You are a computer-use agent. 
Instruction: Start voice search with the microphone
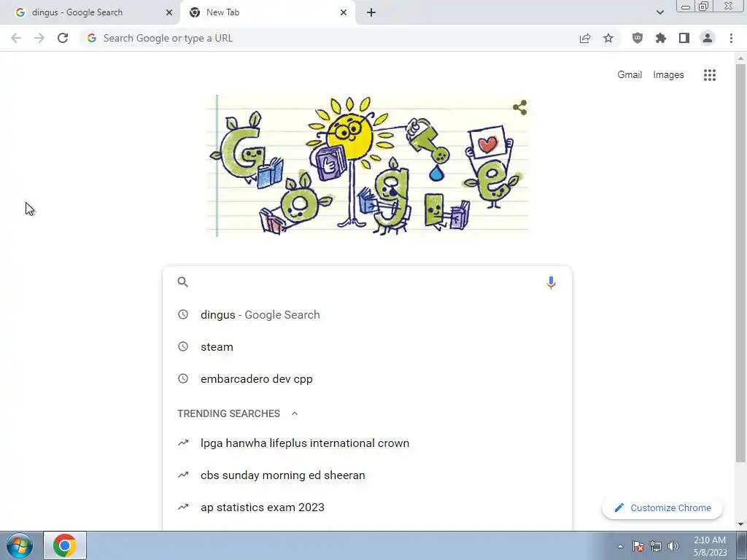coord(551,282)
